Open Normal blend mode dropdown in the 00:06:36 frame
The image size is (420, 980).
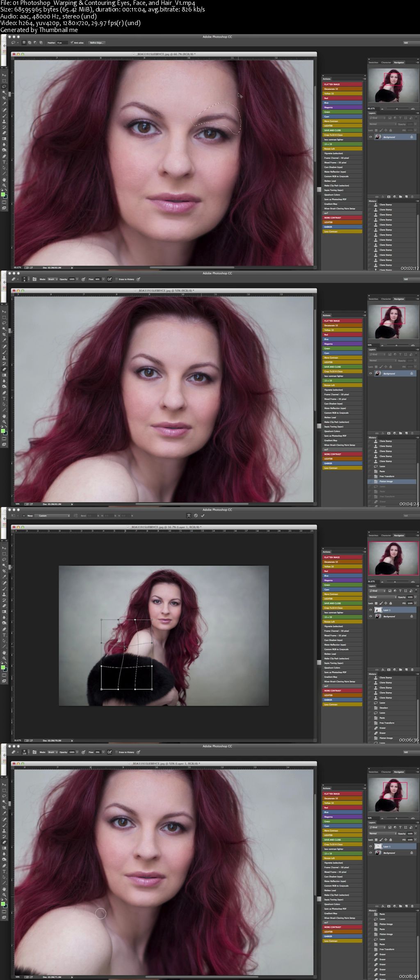[383, 597]
